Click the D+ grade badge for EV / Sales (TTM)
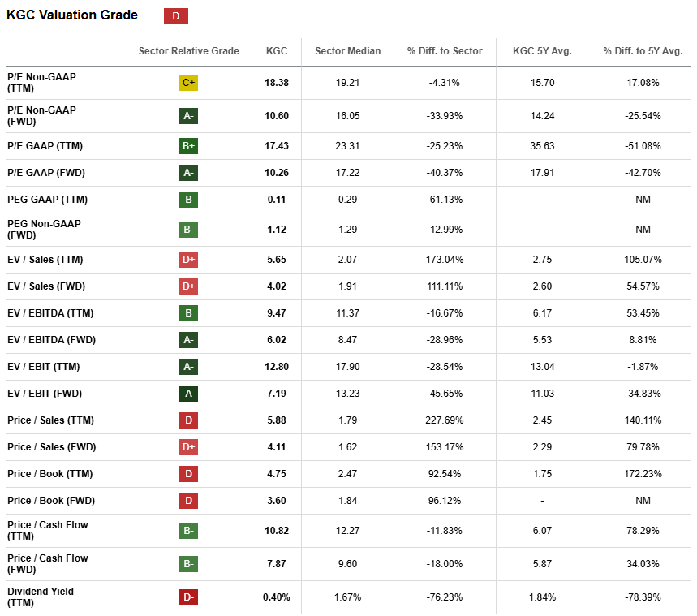 [x=188, y=259]
